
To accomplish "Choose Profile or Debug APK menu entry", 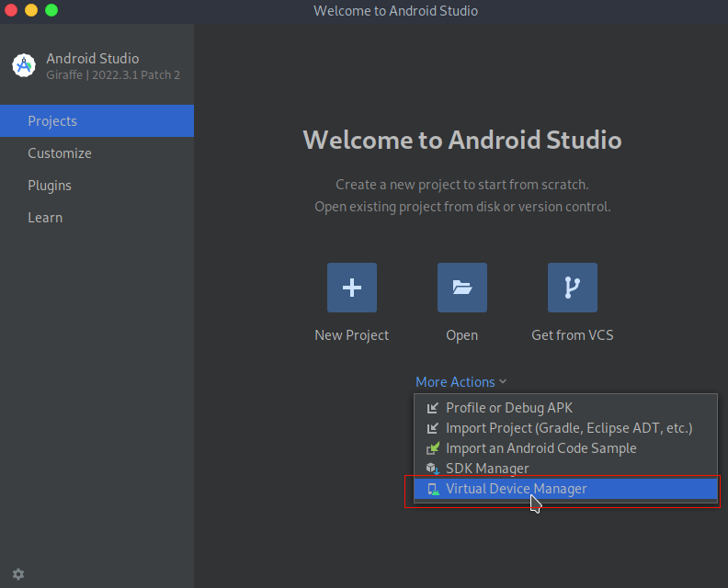I will click(565, 408).
